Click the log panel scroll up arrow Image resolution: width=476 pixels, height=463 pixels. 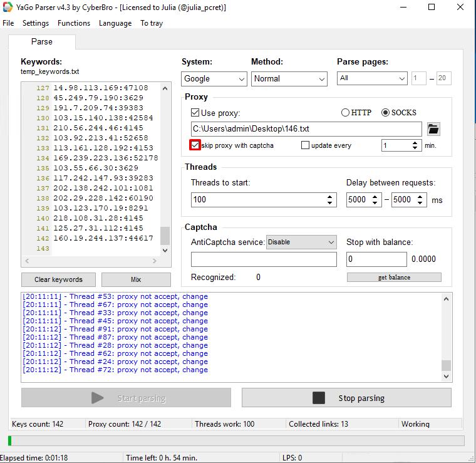click(x=446, y=299)
